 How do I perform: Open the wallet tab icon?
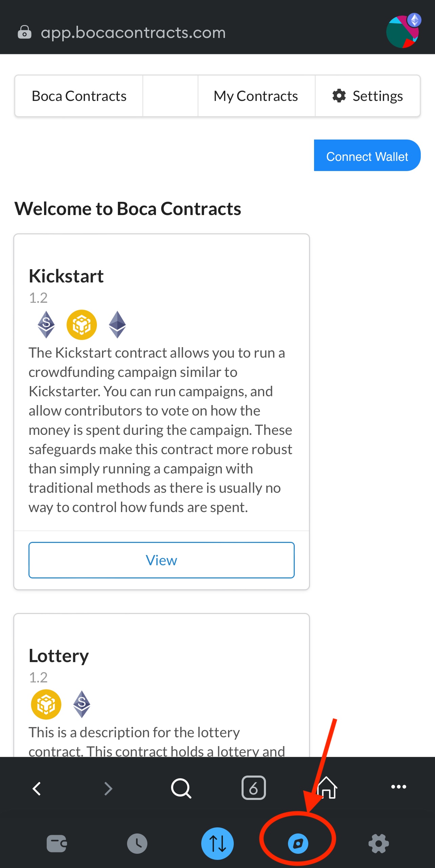click(x=57, y=843)
